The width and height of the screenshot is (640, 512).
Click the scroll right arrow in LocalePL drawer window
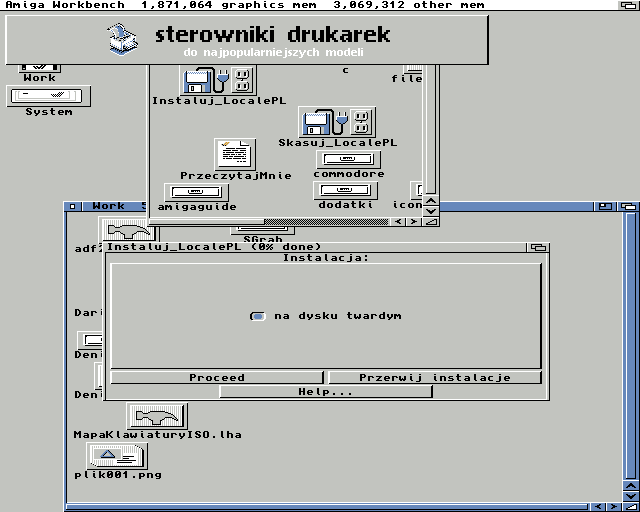point(413,222)
